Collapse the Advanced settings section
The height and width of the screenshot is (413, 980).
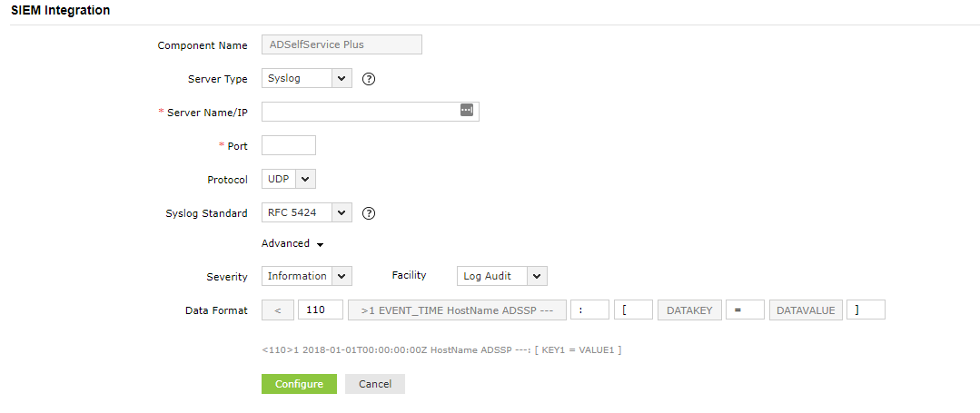(292, 244)
